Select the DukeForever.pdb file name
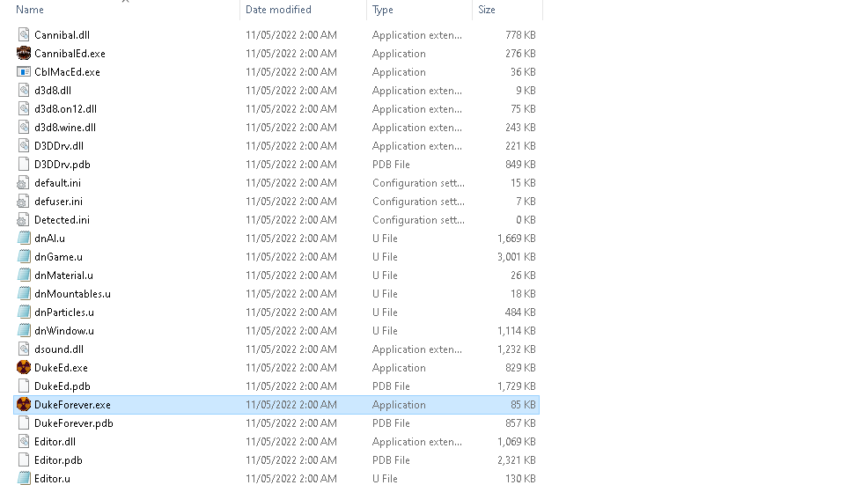 coord(73,423)
